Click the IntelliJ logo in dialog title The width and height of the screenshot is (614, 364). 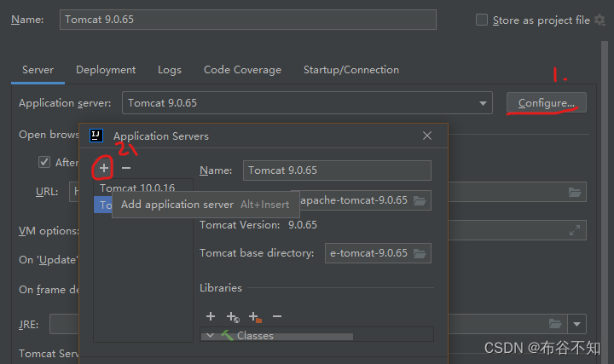click(x=96, y=136)
